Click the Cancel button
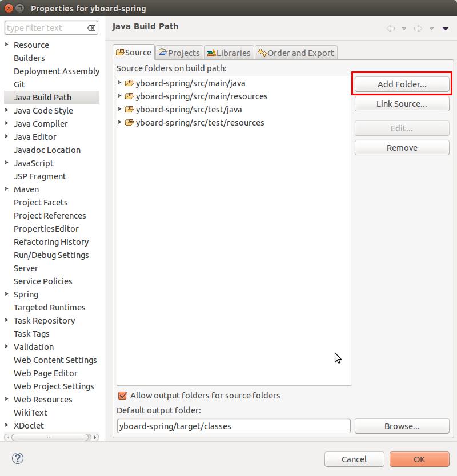This screenshot has width=457, height=476. [x=354, y=459]
